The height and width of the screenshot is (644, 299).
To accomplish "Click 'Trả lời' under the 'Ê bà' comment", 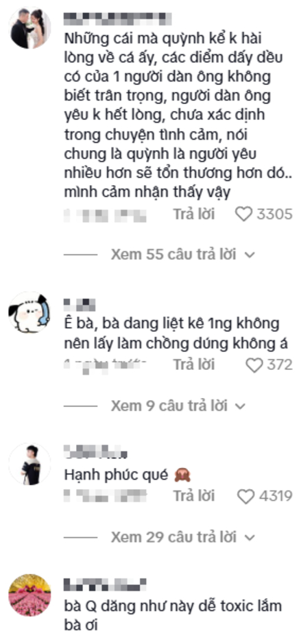I will (193, 364).
